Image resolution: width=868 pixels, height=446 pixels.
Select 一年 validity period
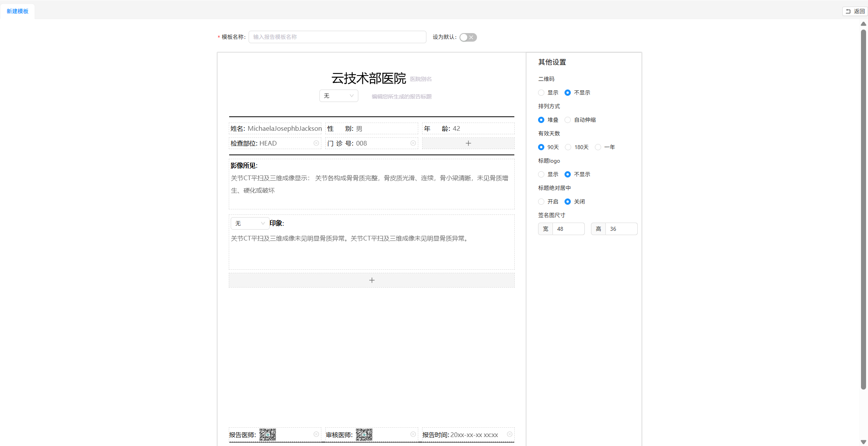tap(598, 147)
